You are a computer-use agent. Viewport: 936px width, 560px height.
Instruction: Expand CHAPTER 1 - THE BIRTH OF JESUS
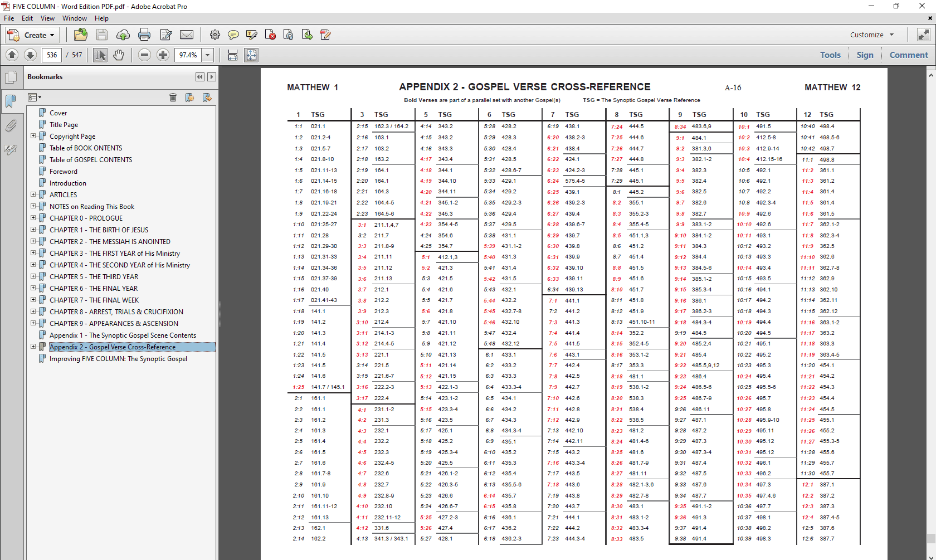click(33, 230)
